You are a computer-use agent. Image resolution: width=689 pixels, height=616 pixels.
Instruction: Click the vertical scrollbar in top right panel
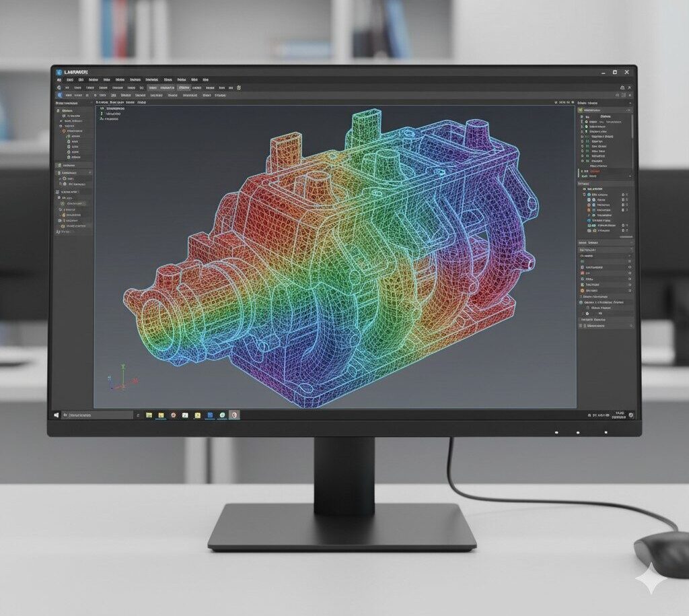click(632, 125)
